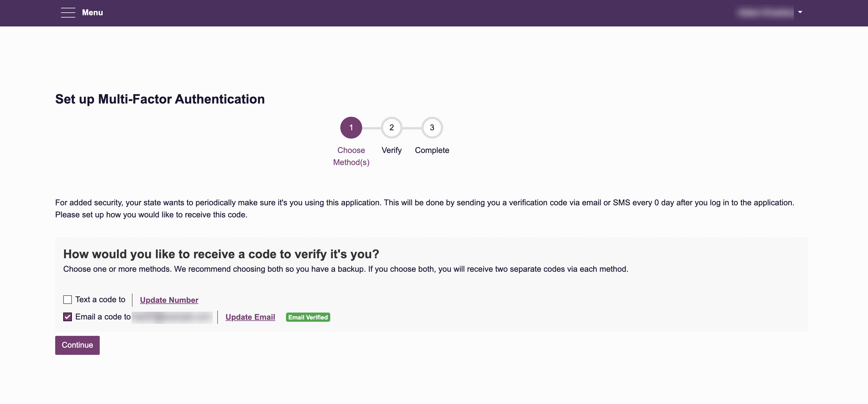Open the account dropdown in top right
The height and width of the screenshot is (404, 868).
(x=800, y=12)
